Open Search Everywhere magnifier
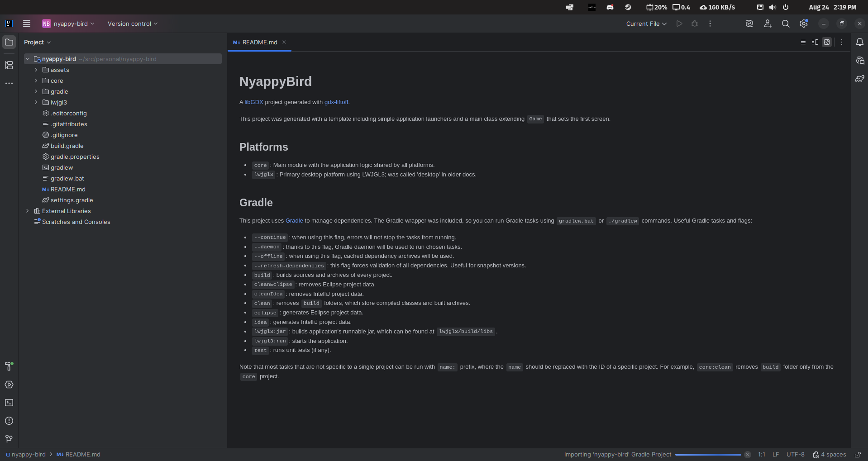Screen dimensions: 868x461 (786, 24)
